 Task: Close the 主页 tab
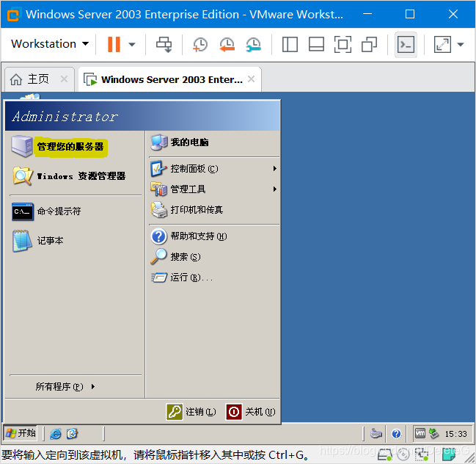[x=64, y=79]
